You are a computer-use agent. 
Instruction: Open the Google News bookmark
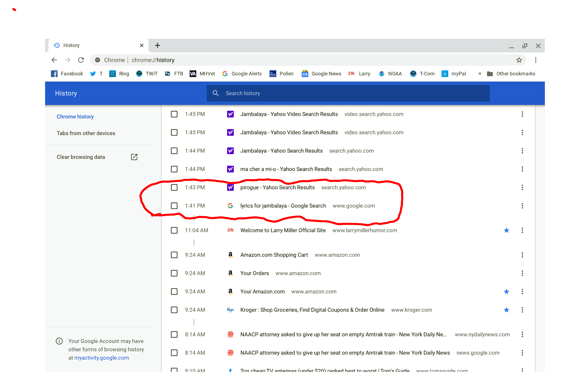(x=321, y=74)
